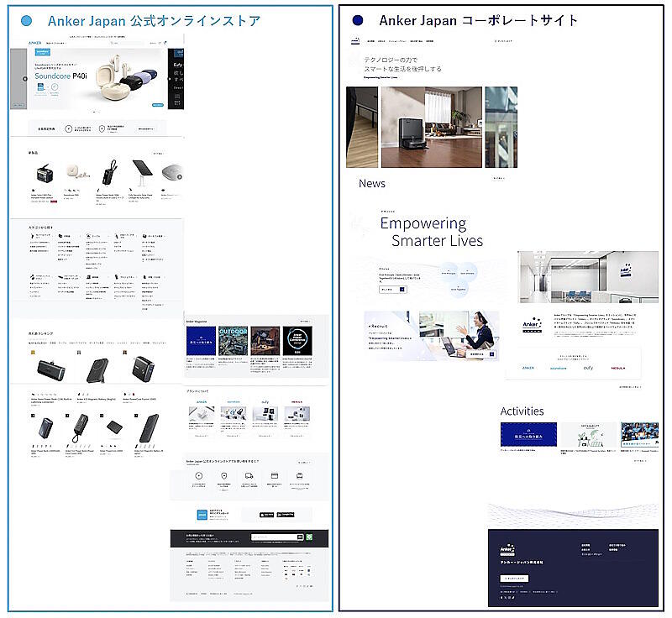Click the Anker logo in the corporate footer
This screenshot has height=618, width=672.
point(507,550)
